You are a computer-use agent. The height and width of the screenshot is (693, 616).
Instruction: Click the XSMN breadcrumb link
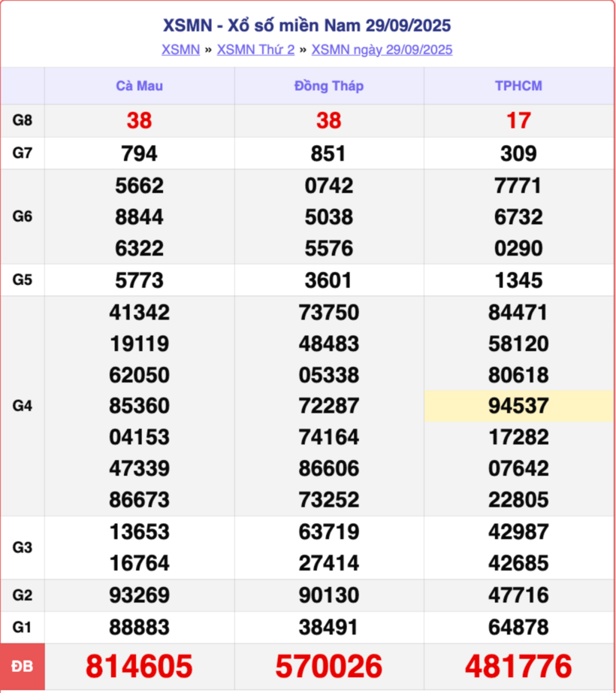[180, 50]
